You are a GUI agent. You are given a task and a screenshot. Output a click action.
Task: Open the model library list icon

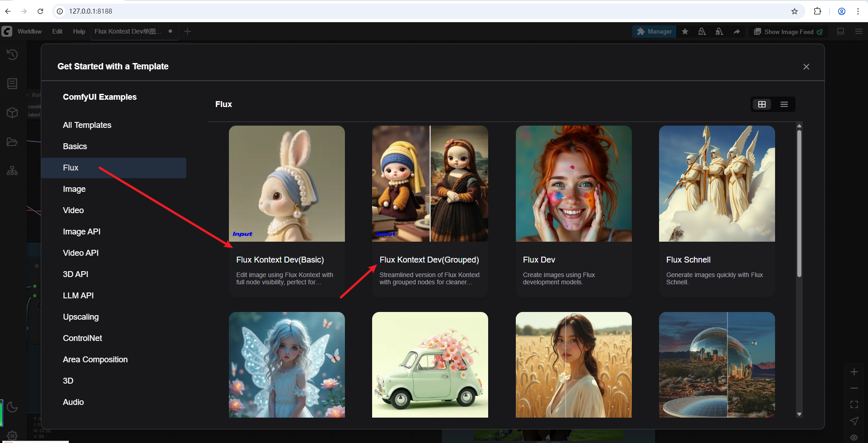point(12,84)
